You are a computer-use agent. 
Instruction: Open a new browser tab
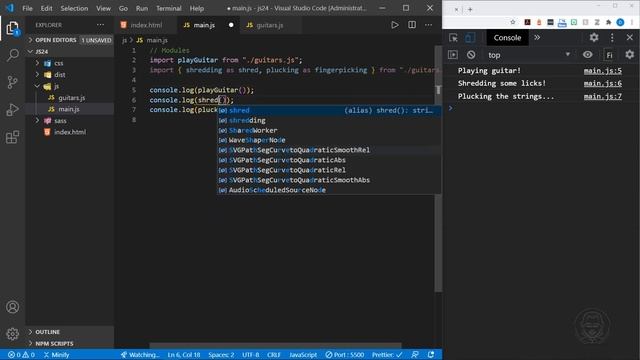(470, 9)
